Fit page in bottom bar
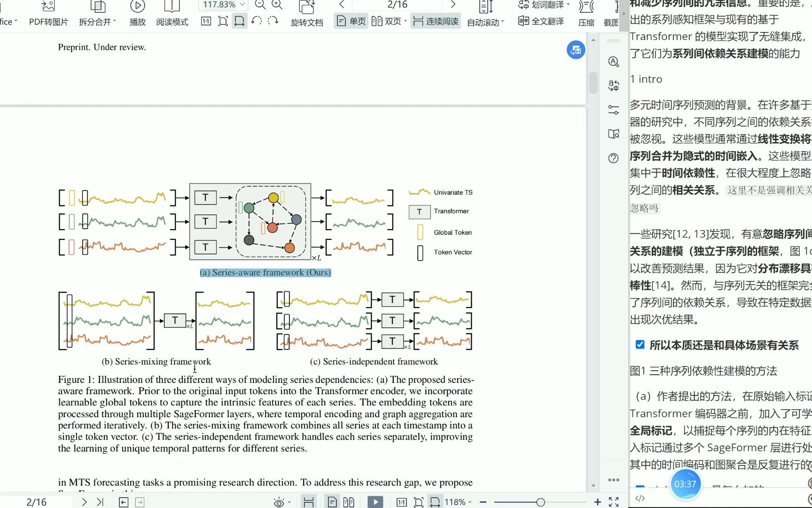Image resolution: width=812 pixels, height=508 pixels. click(x=419, y=502)
